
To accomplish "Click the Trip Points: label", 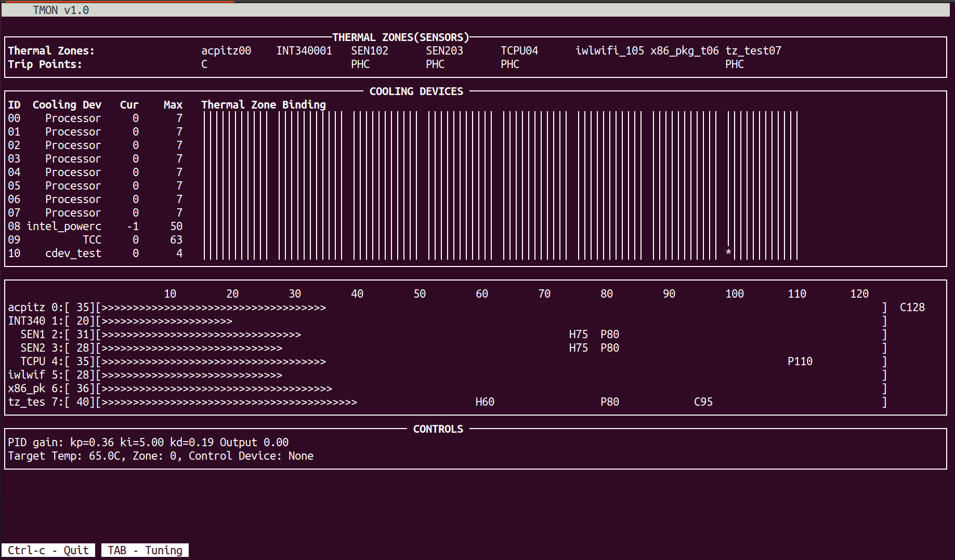I will click(x=45, y=64).
